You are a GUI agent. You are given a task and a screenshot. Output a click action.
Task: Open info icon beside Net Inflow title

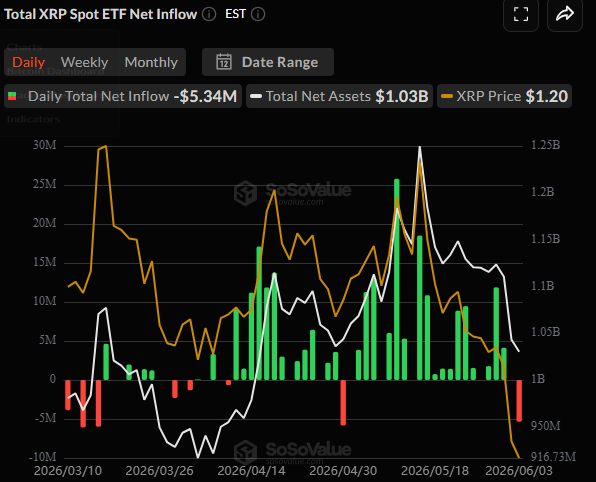(x=209, y=14)
